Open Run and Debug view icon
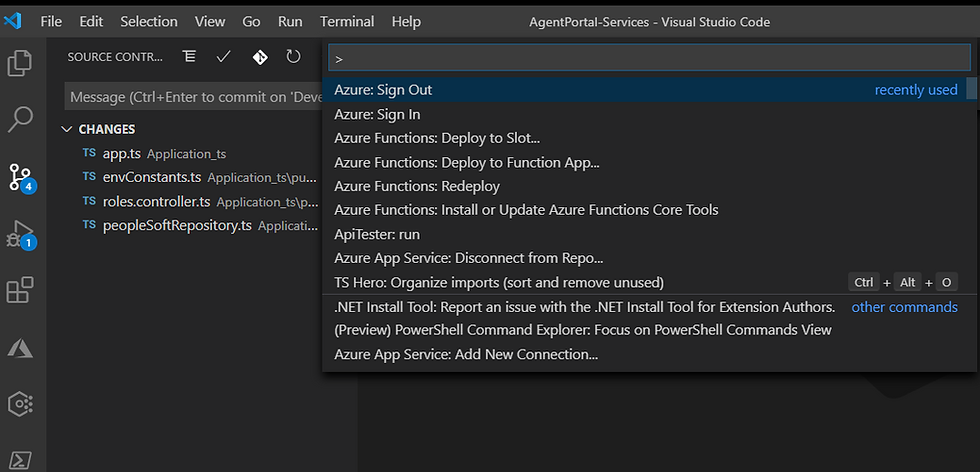Image resolution: width=980 pixels, height=472 pixels. pos(21,234)
